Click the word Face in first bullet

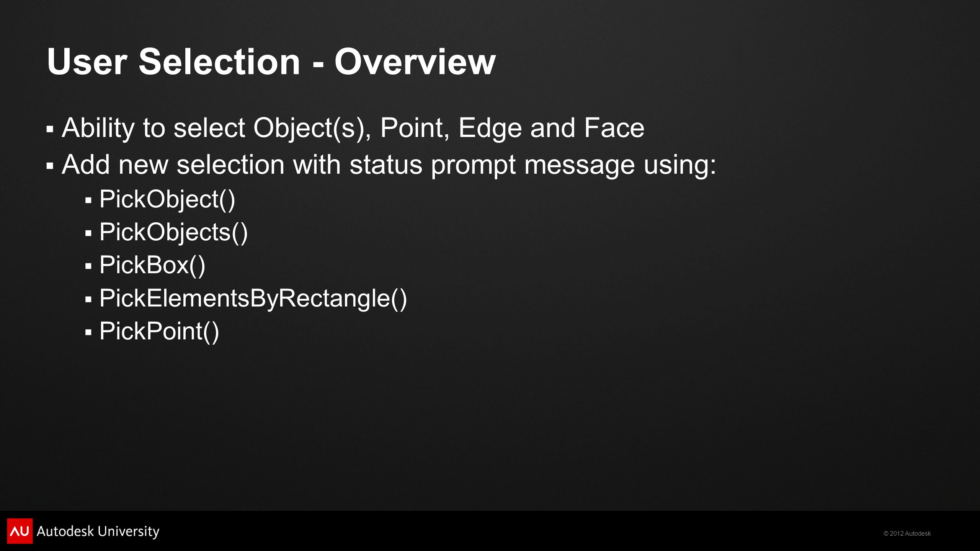pyautogui.click(x=614, y=128)
